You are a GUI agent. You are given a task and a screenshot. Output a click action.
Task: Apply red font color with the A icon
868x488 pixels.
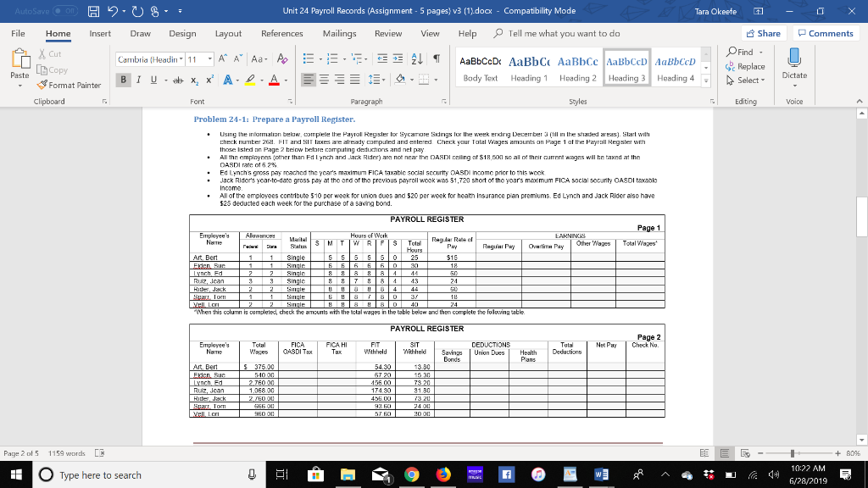click(274, 80)
